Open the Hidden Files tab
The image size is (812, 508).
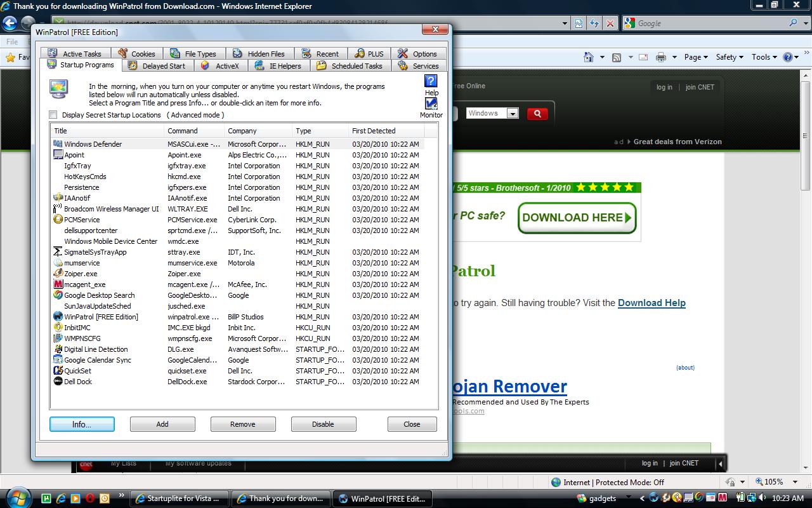259,53
